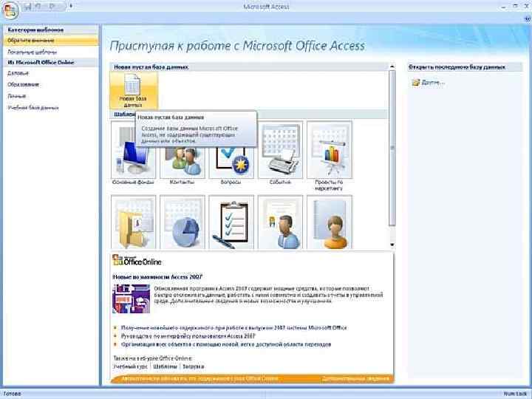
Task: Click the purple Access 2007 news thumbnail
Action: (131, 299)
